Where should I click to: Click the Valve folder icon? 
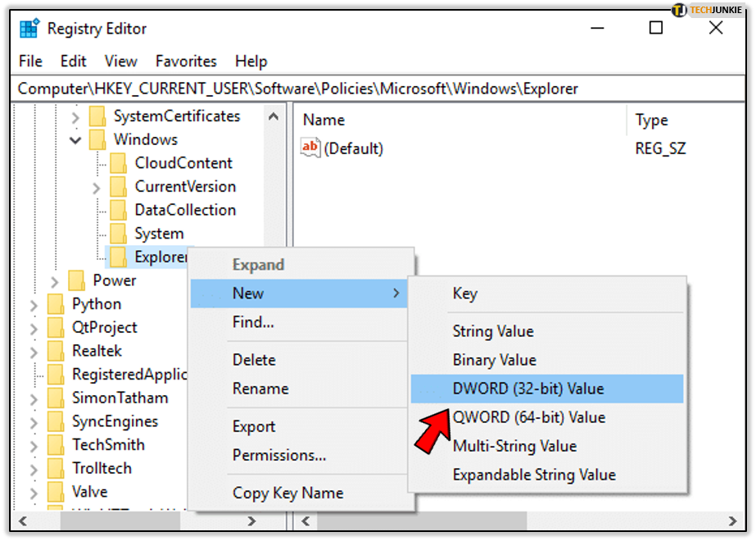click(x=56, y=492)
